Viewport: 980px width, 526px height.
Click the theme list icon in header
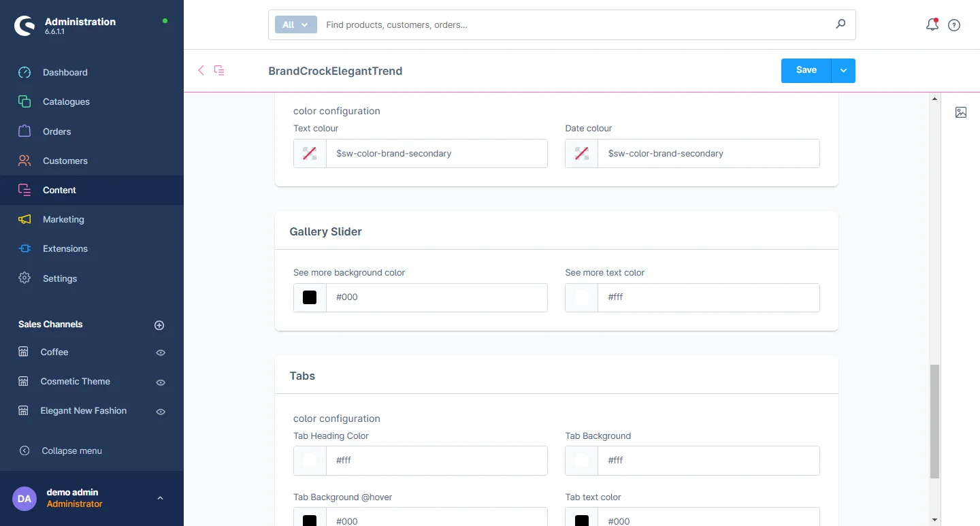[219, 70]
